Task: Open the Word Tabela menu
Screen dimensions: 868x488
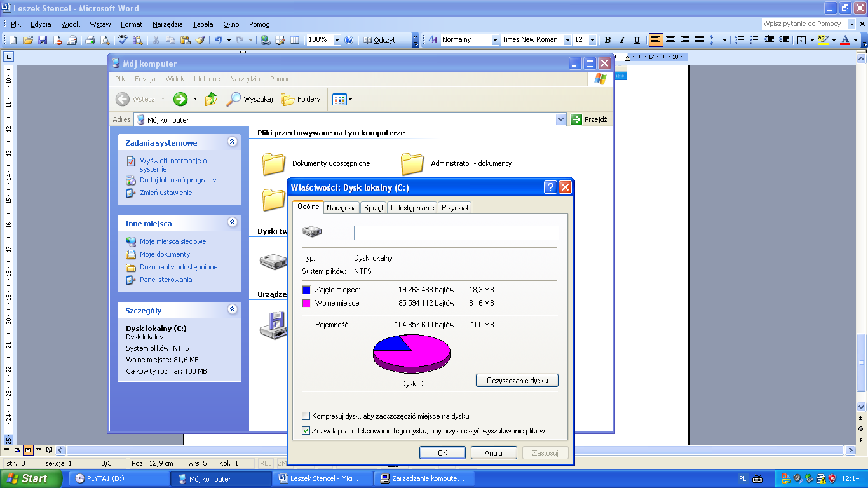Action: pos(203,24)
